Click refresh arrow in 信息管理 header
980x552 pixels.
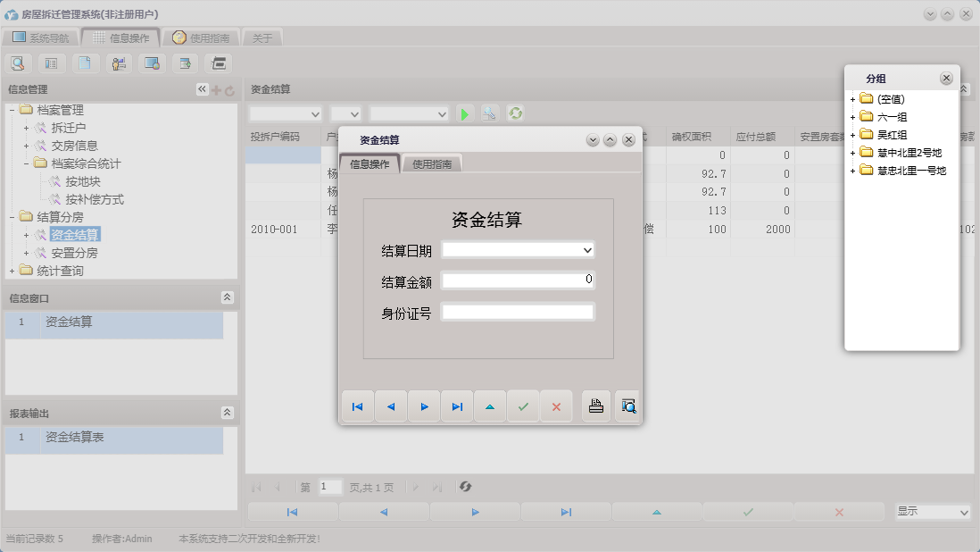(229, 90)
